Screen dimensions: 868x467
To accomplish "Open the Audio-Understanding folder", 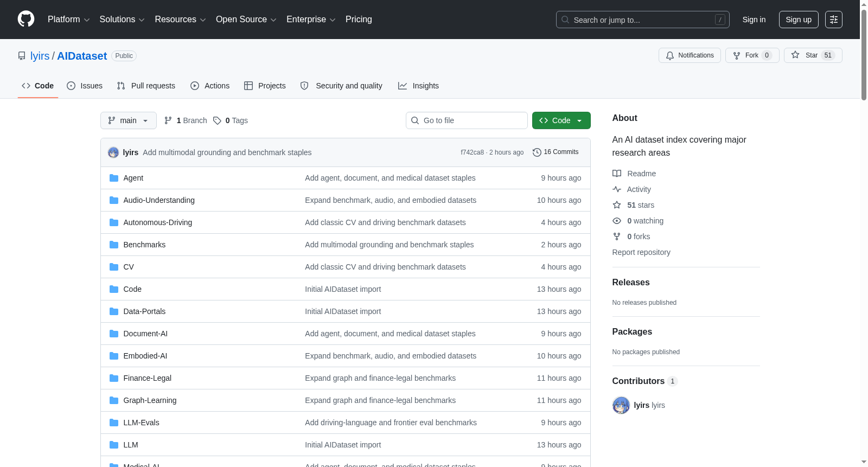I will [159, 200].
